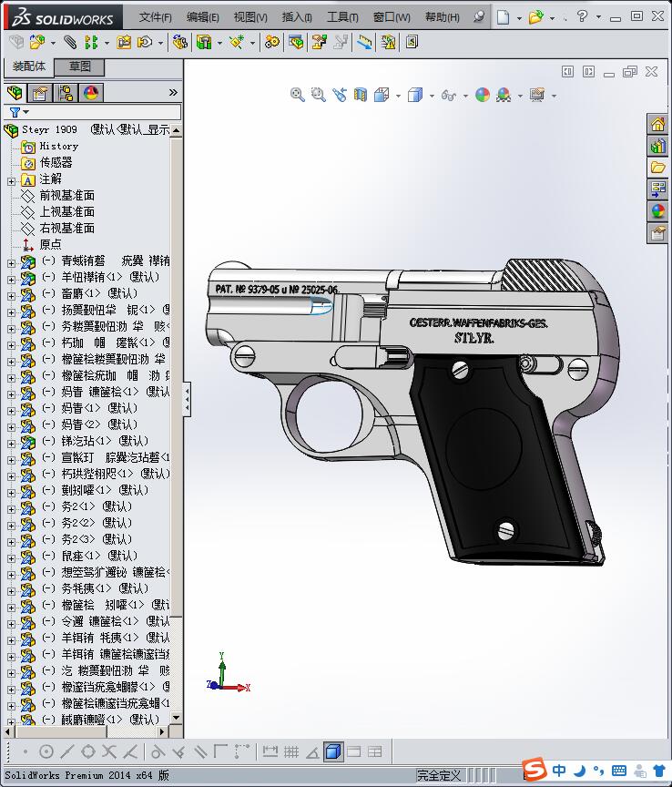Screen dimensions: 672x787
Task: Open Appearances task pane tab
Action: 658,210
